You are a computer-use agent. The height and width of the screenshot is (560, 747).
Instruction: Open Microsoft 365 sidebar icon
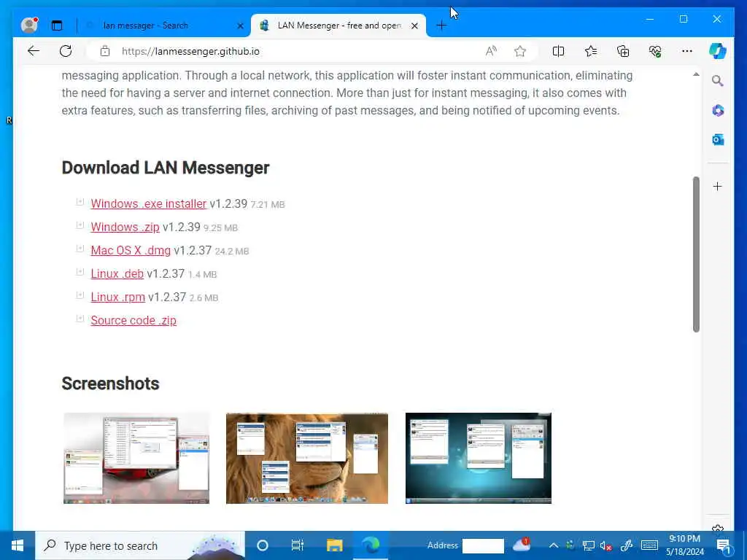click(718, 111)
